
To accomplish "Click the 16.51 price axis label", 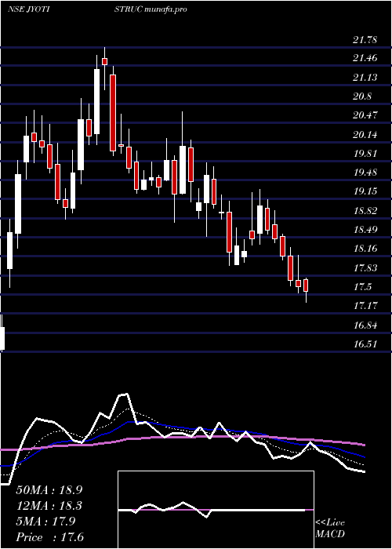I will 365,344.
